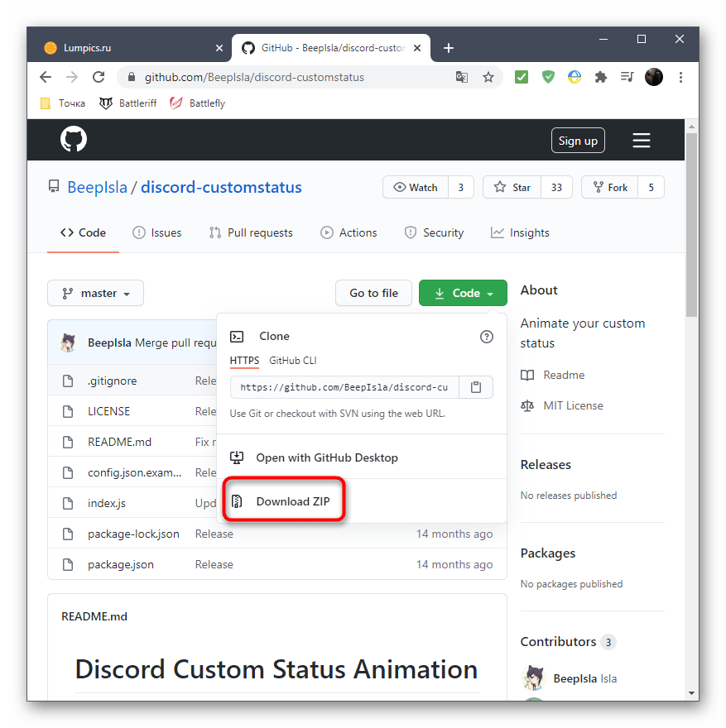Screen dimensions: 726x728
Task: Open the MIT License link
Action: pos(573,406)
